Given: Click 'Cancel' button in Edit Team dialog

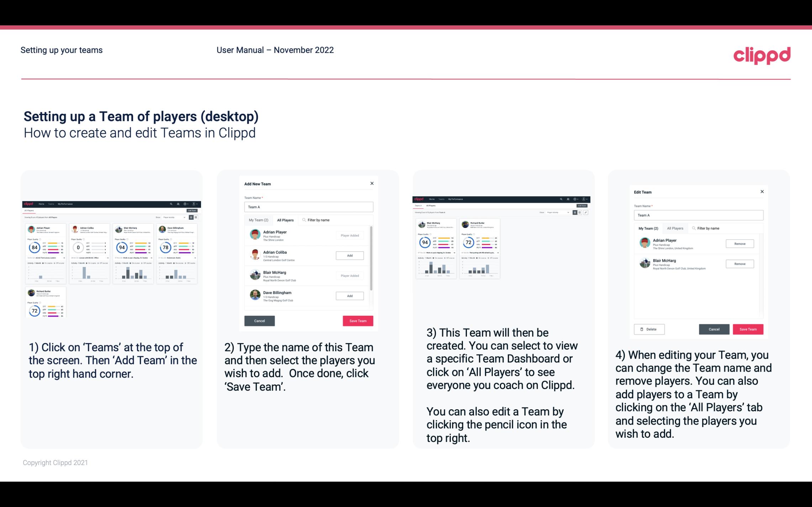Looking at the screenshot, I should (x=715, y=329).
